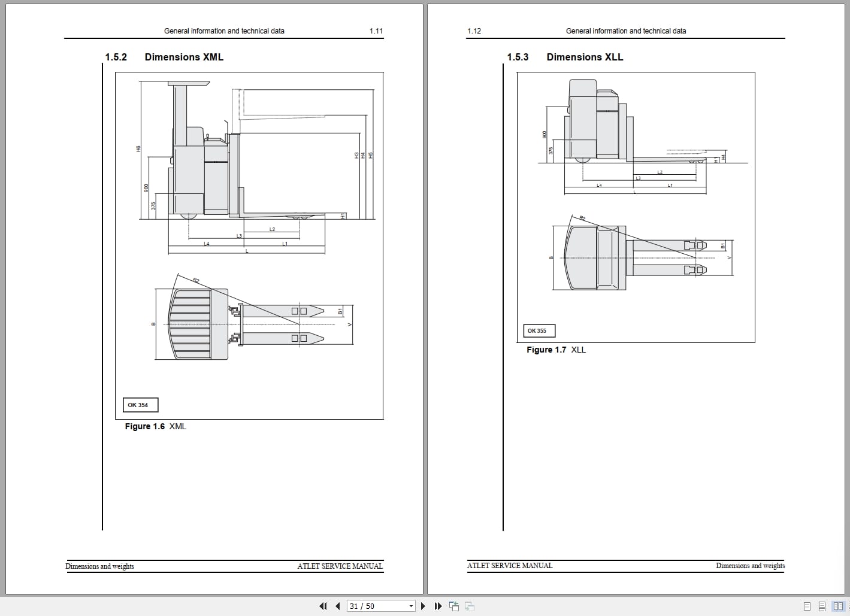Click page number 1.12 in header
Viewport: 850px width, 616px height.
pyautogui.click(x=474, y=31)
